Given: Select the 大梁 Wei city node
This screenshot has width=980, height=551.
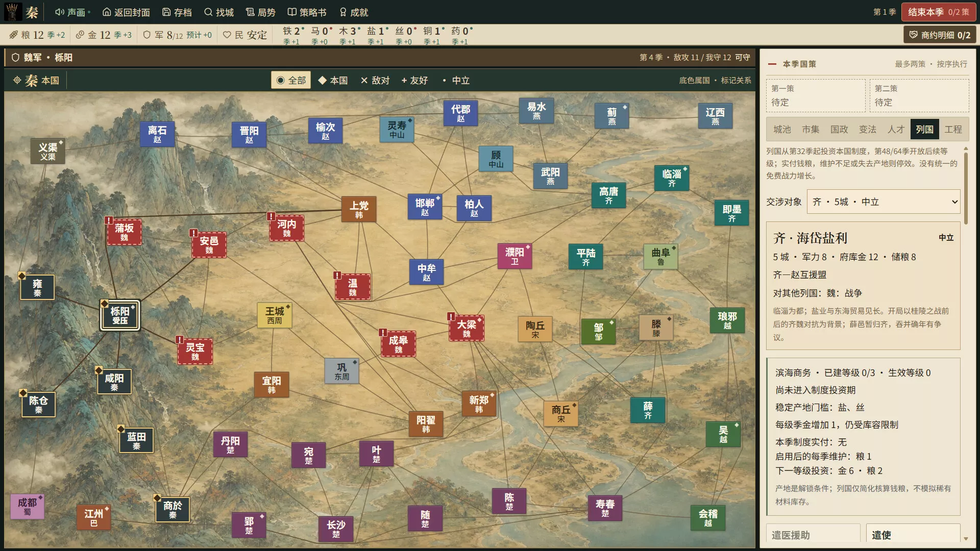Looking at the screenshot, I should click(467, 328).
